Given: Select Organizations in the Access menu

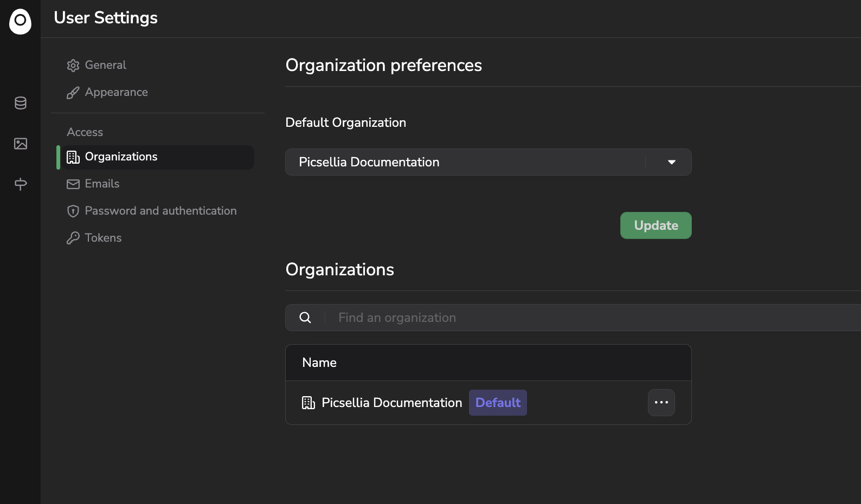Looking at the screenshot, I should (x=121, y=157).
